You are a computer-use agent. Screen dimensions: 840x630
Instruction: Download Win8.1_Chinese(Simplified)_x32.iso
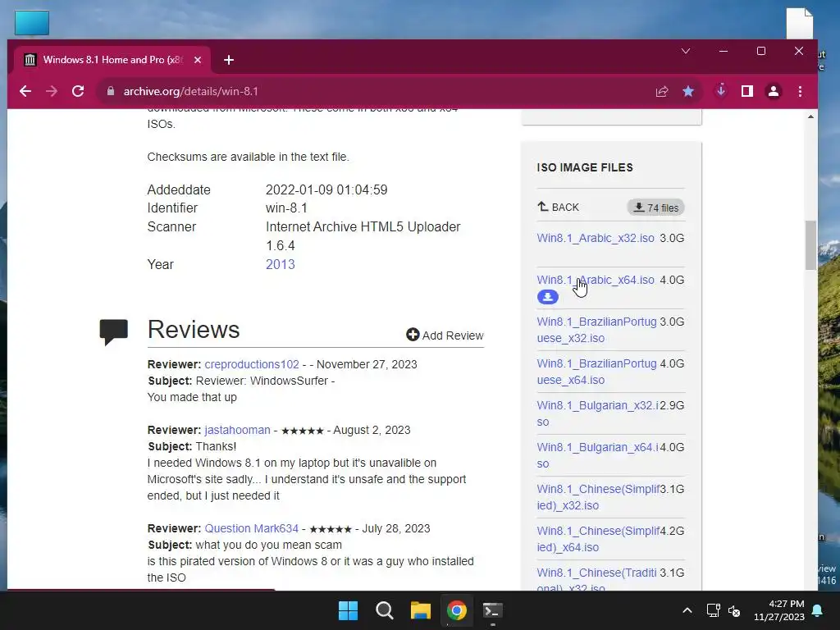point(597,496)
